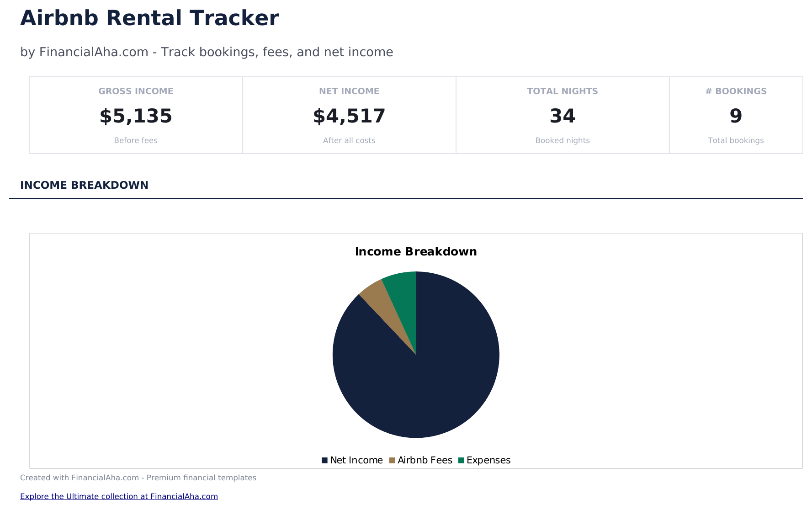Click the Net Income legend label
812x510 pixels.
(x=356, y=461)
